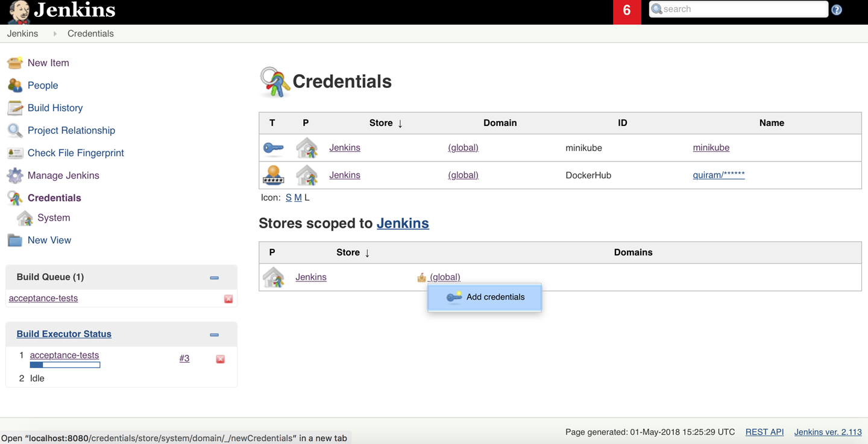Click acceptance-tests build progress bar

[x=65, y=365]
